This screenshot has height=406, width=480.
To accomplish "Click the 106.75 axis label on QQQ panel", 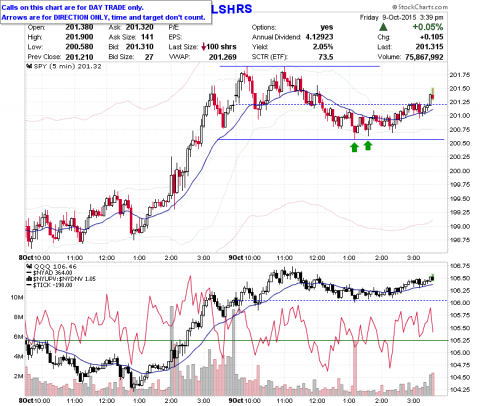I will tap(460, 266).
